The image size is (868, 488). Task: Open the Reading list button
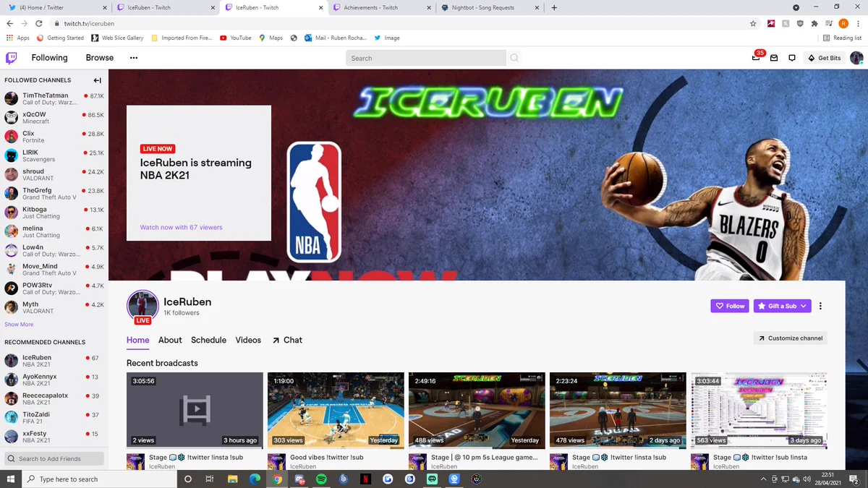point(842,38)
